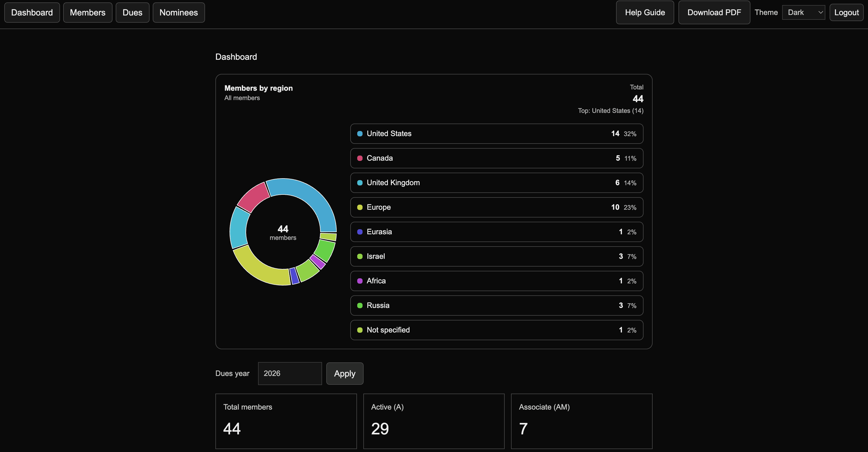
Task: Switch theme from Dark using the selector
Action: coord(803,12)
